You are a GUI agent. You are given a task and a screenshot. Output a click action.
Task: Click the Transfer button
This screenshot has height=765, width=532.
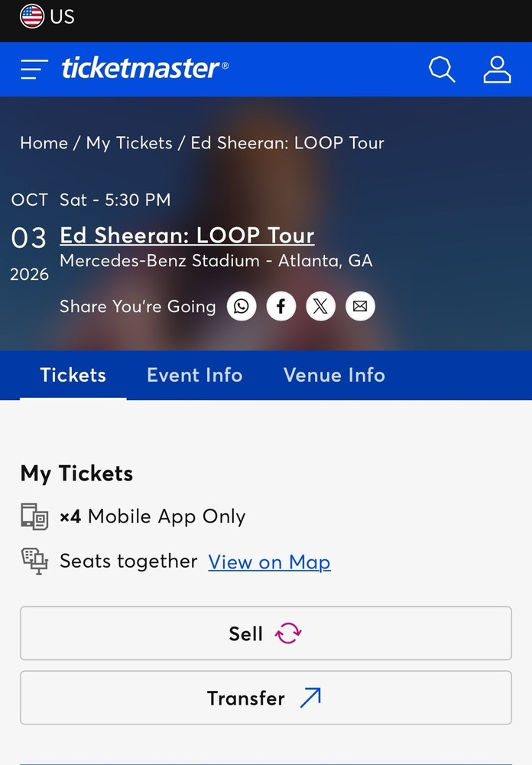click(266, 697)
